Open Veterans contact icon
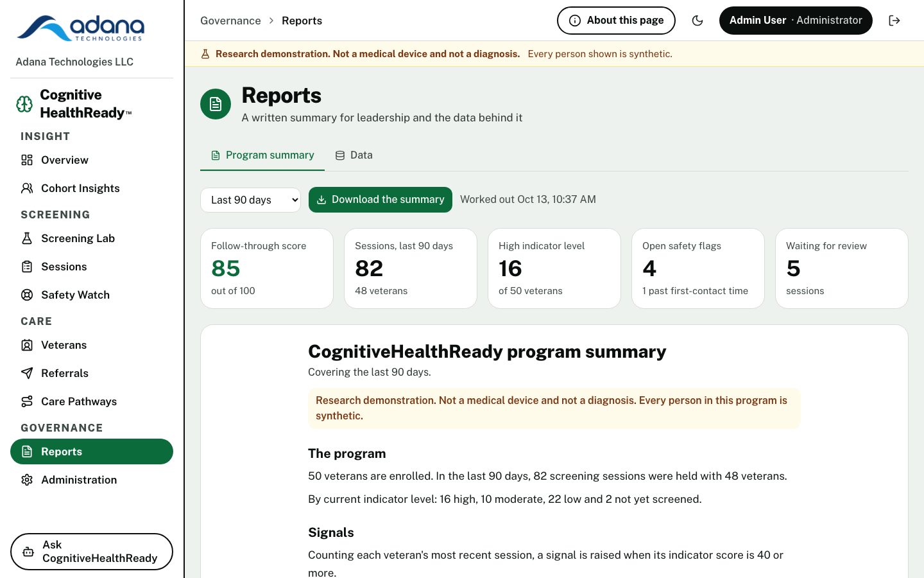 [x=27, y=345]
